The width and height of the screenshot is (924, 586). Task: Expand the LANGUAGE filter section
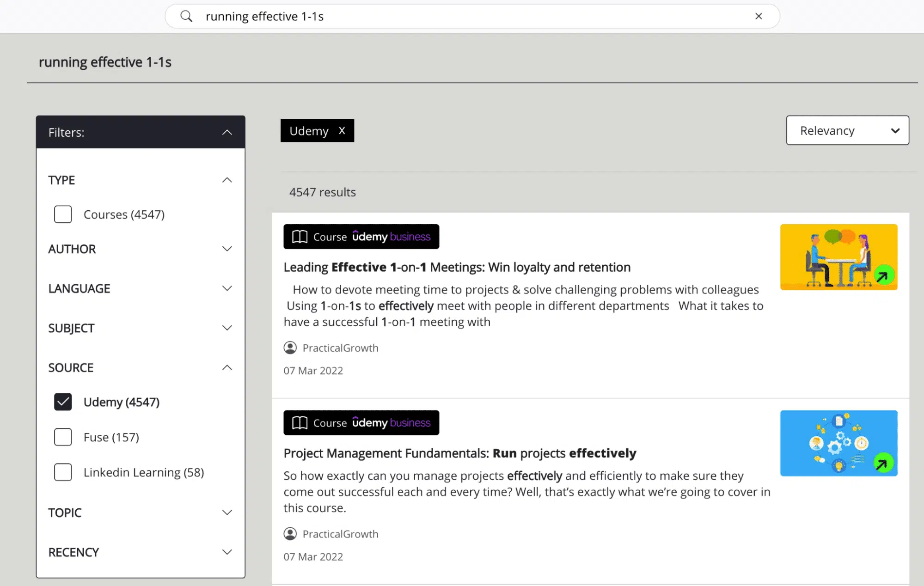(x=227, y=289)
